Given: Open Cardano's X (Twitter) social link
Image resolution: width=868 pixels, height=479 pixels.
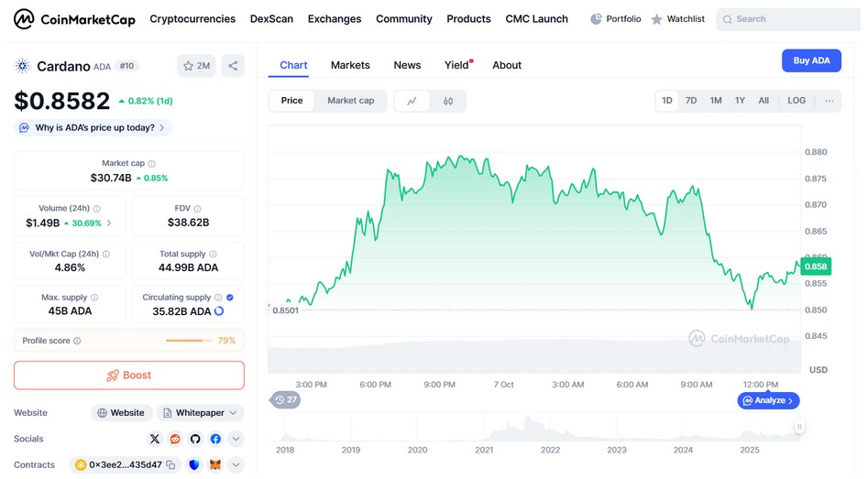Looking at the screenshot, I should 155,440.
